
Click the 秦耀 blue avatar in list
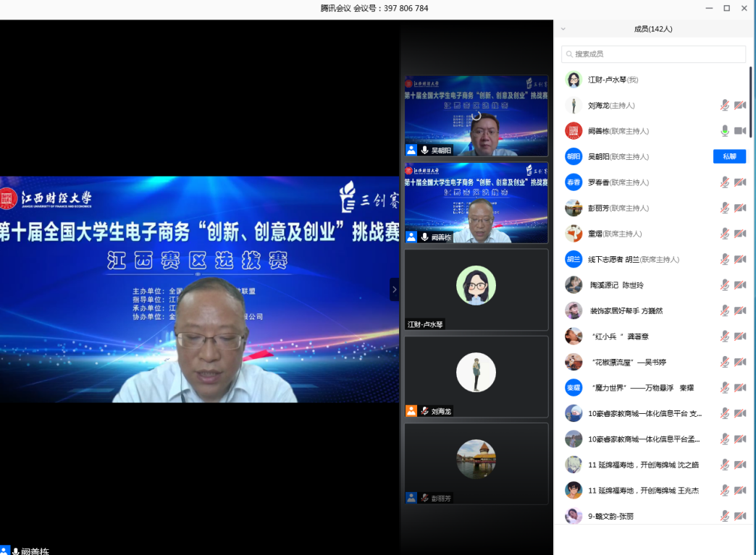point(574,387)
